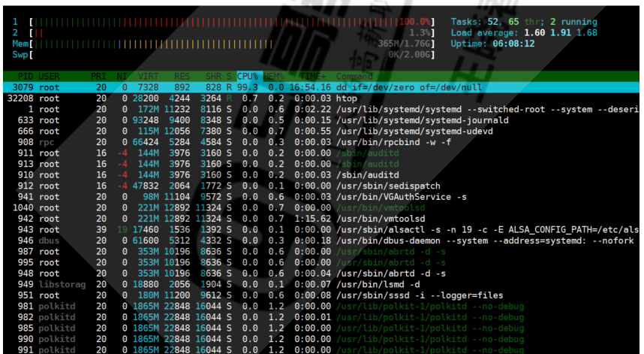Sort by the TIME+ column header

point(312,77)
